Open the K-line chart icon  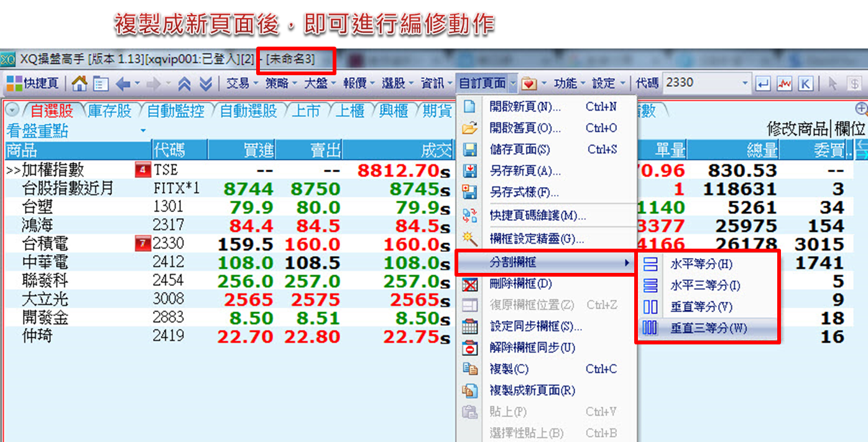pyautogui.click(x=805, y=83)
